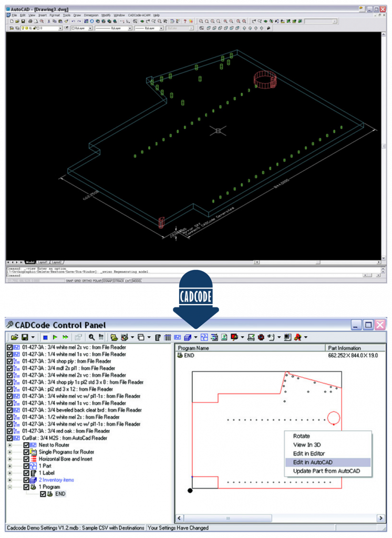392x538 pixels.
Task: Expand the 1 Part tree node
Action: click(9, 466)
